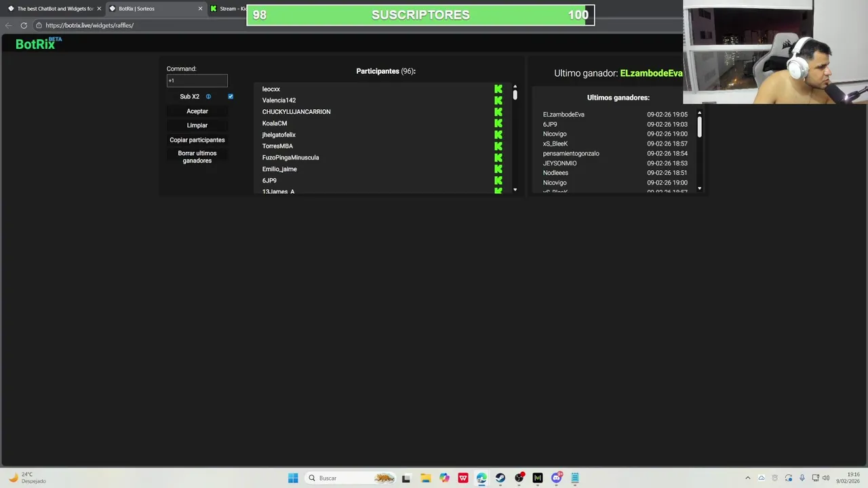This screenshot has height=488, width=868.
Task: Select participant FuzoPingaMinuscula
Action: click(x=290, y=158)
